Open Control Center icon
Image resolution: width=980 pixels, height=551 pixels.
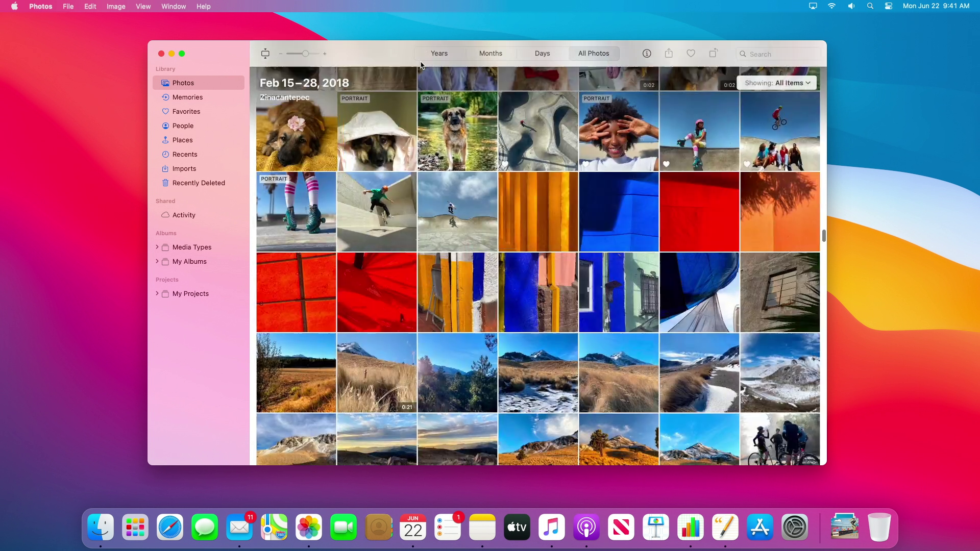tap(889, 6)
